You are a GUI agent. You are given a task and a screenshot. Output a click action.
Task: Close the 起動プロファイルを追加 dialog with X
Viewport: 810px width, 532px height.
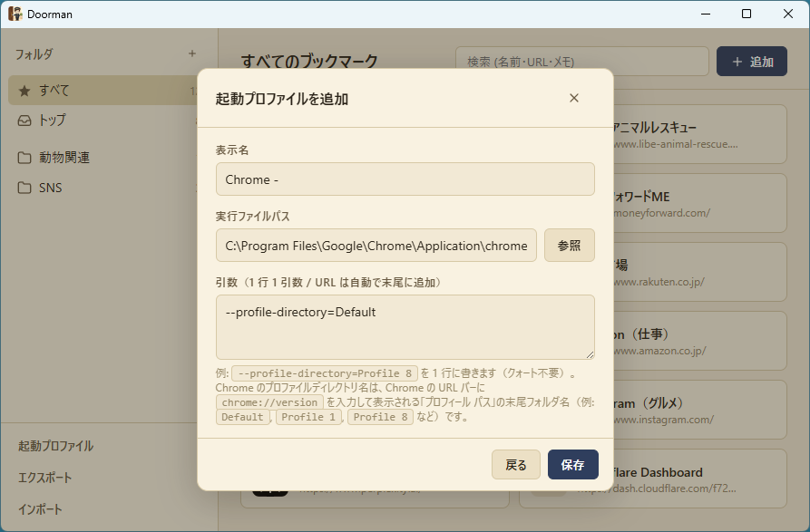pos(574,98)
